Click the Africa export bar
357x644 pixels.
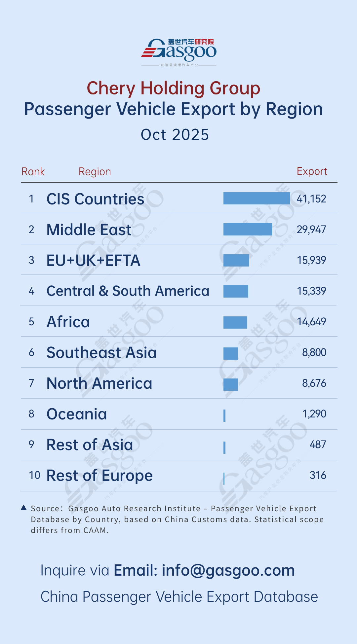coord(235,322)
